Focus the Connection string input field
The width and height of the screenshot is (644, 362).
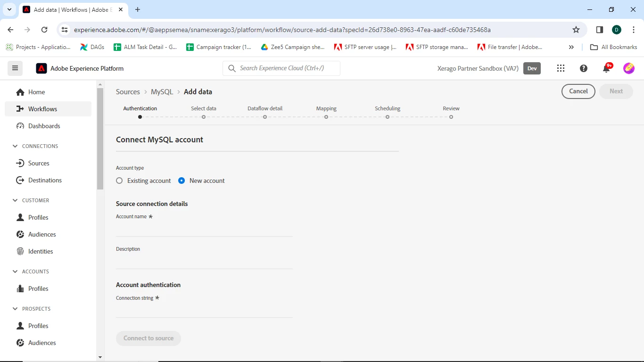pyautogui.click(x=204, y=310)
